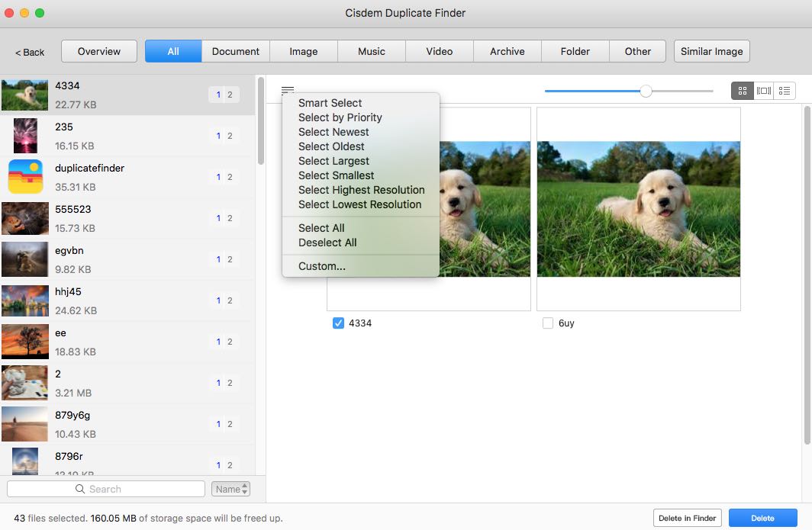The height and width of the screenshot is (530, 812).
Task: Click Delete in Finder button
Action: point(687,518)
